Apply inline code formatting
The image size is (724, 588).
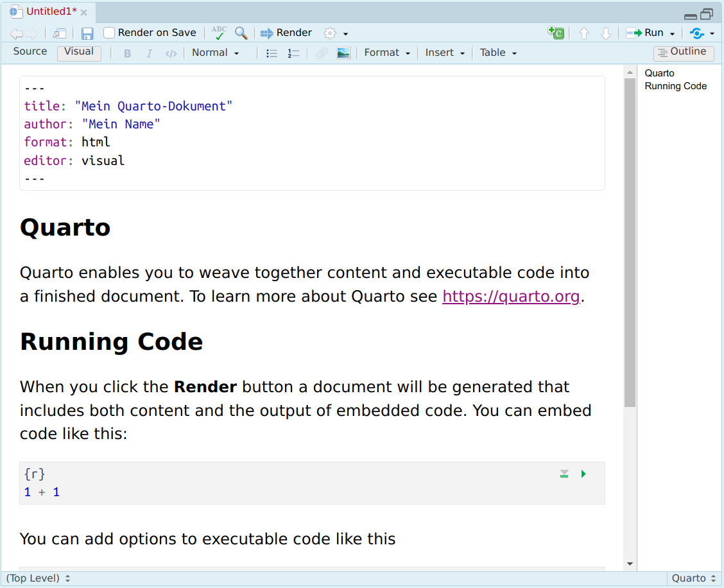click(171, 53)
